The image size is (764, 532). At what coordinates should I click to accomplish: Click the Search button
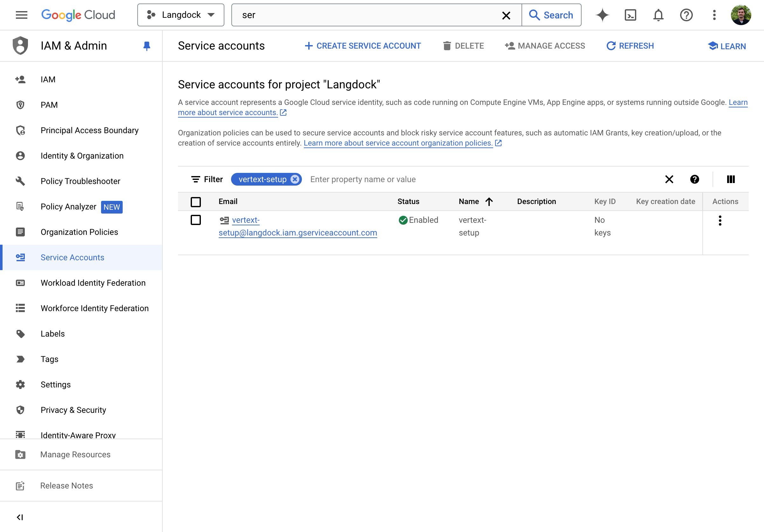(x=551, y=15)
